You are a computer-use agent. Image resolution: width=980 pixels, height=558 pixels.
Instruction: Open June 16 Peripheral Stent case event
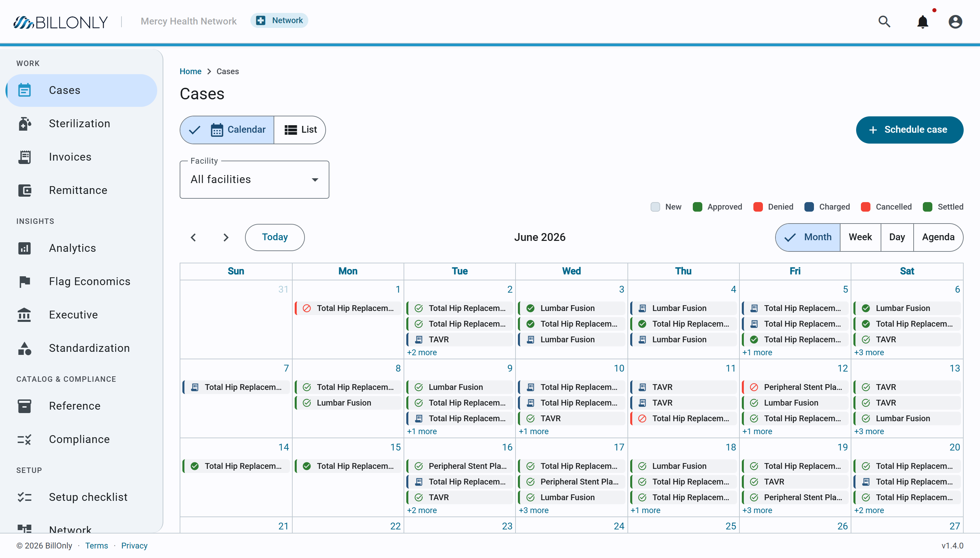[459, 466]
